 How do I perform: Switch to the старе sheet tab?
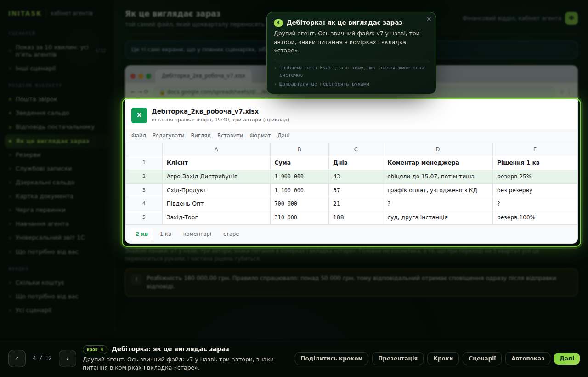[x=231, y=234]
